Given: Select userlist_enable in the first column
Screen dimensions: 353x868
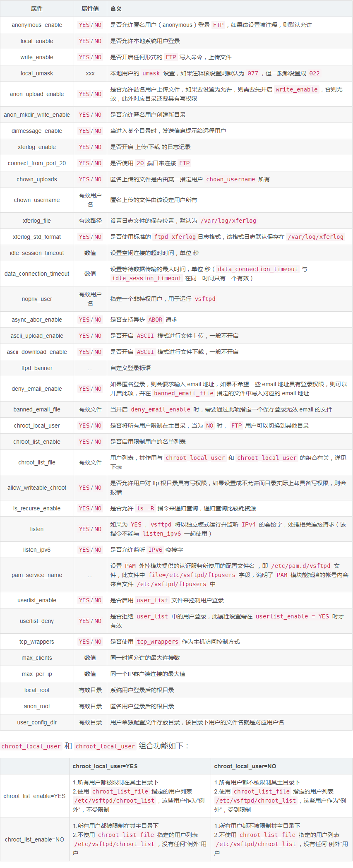Looking at the screenshot, I should click(37, 600).
